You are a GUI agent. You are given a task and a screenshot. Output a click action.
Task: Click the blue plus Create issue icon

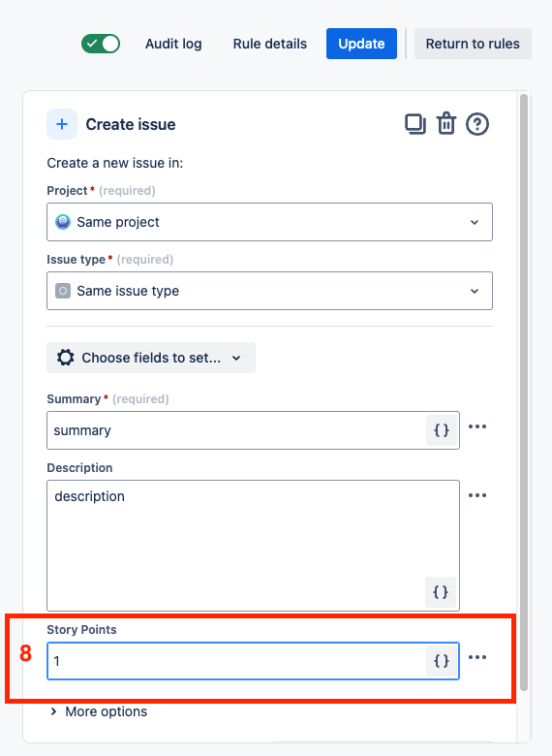coord(62,124)
